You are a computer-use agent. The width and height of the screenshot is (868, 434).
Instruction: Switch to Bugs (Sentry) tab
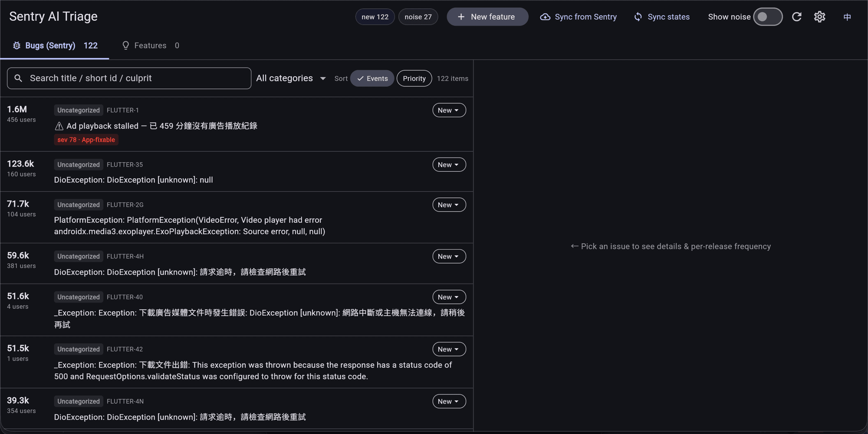pyautogui.click(x=55, y=46)
